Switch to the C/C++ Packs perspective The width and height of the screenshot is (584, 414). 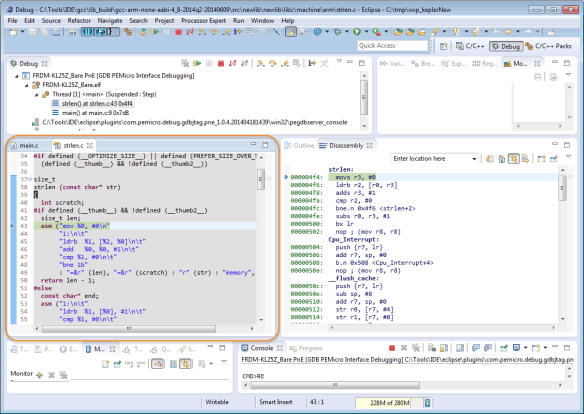pyautogui.click(x=549, y=46)
